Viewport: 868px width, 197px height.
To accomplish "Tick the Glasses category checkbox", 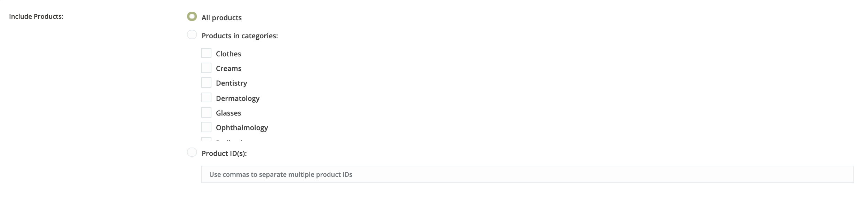I will click(206, 112).
